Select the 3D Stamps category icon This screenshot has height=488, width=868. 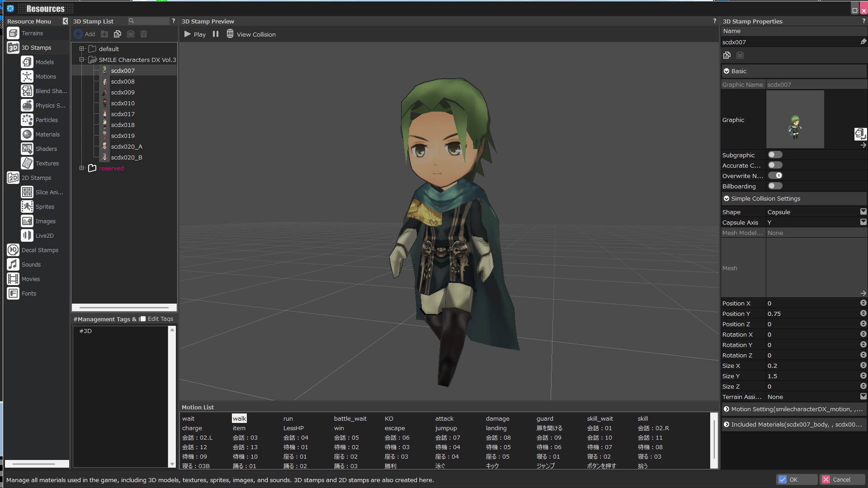pos(13,48)
